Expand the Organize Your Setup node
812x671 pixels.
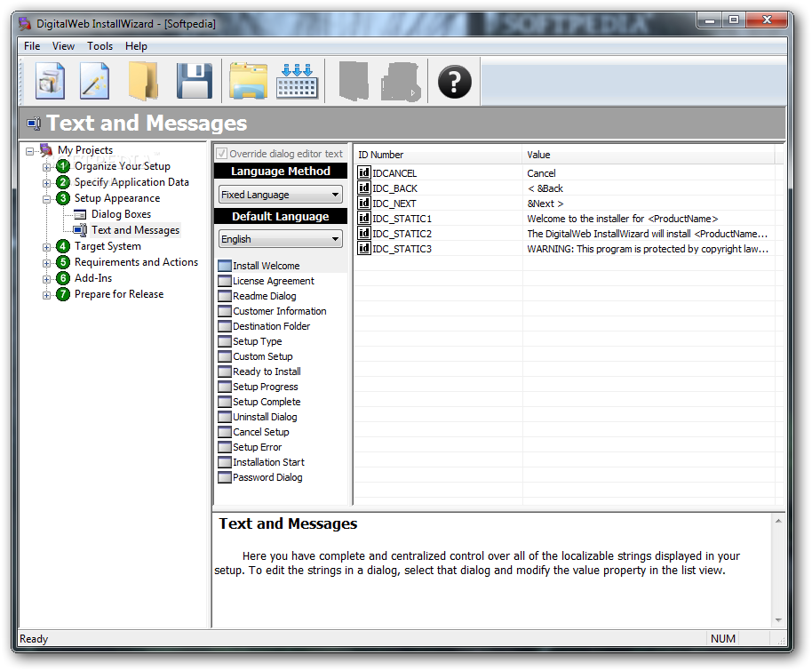coord(46,167)
